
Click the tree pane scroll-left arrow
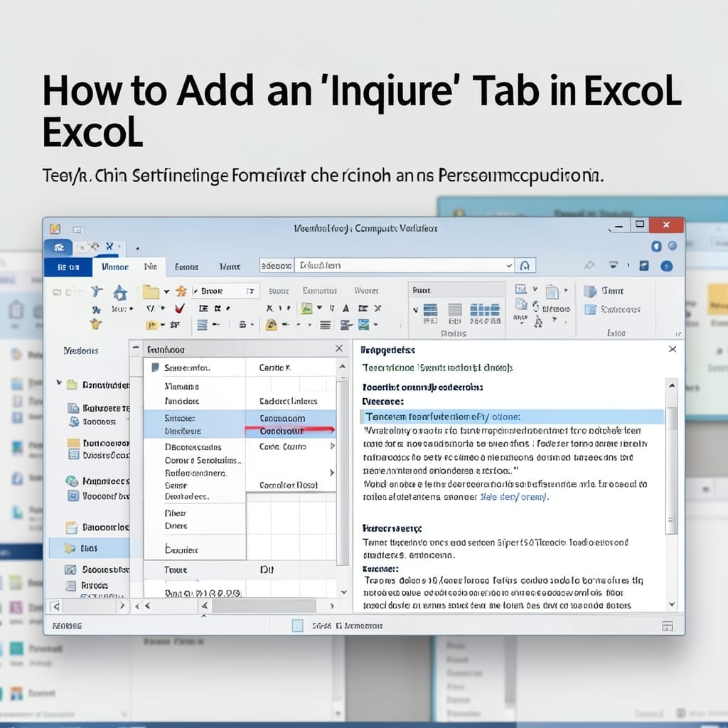[57, 606]
